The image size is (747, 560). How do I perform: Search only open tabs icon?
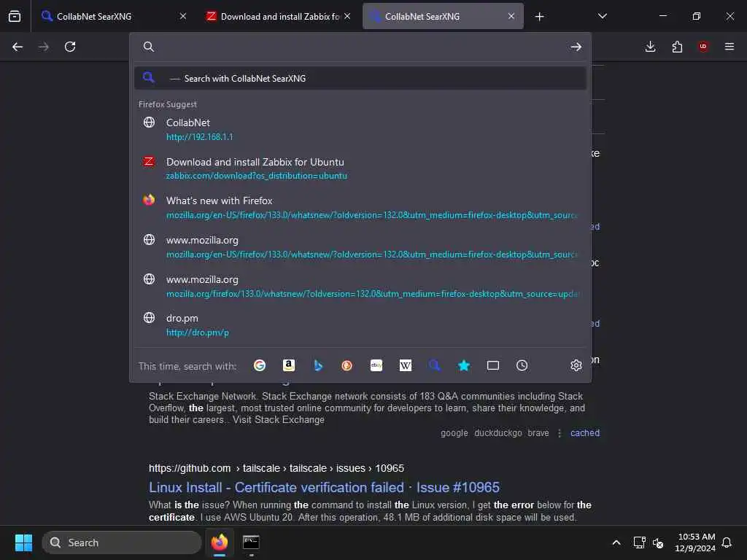tap(493, 365)
